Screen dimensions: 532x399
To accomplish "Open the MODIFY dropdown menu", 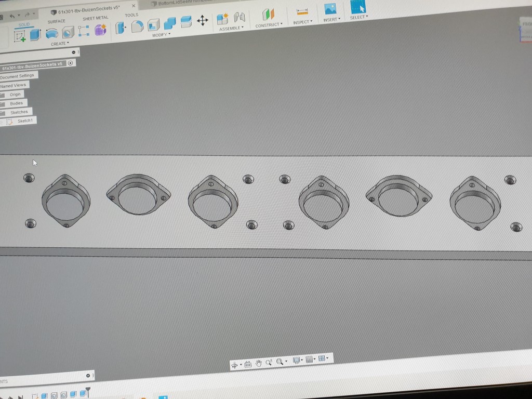I will pos(162,35).
